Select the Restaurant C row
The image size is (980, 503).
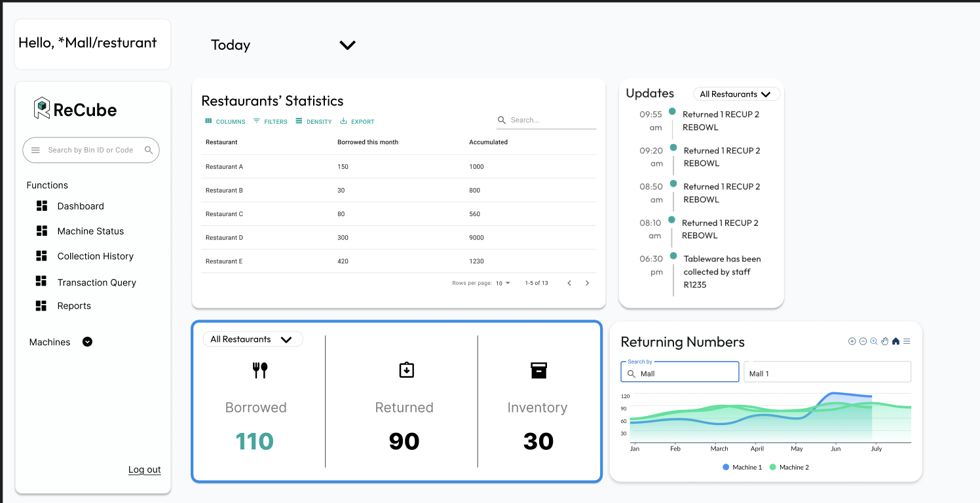pos(398,214)
